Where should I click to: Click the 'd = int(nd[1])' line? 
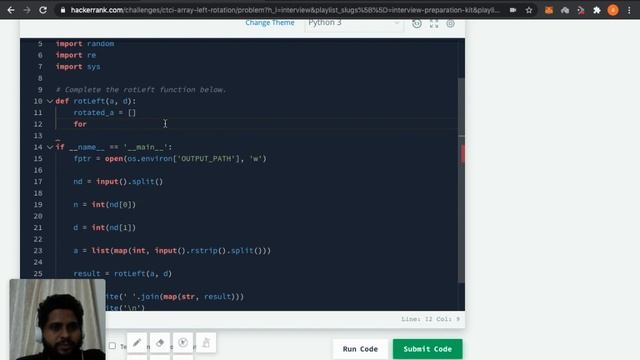104,228
